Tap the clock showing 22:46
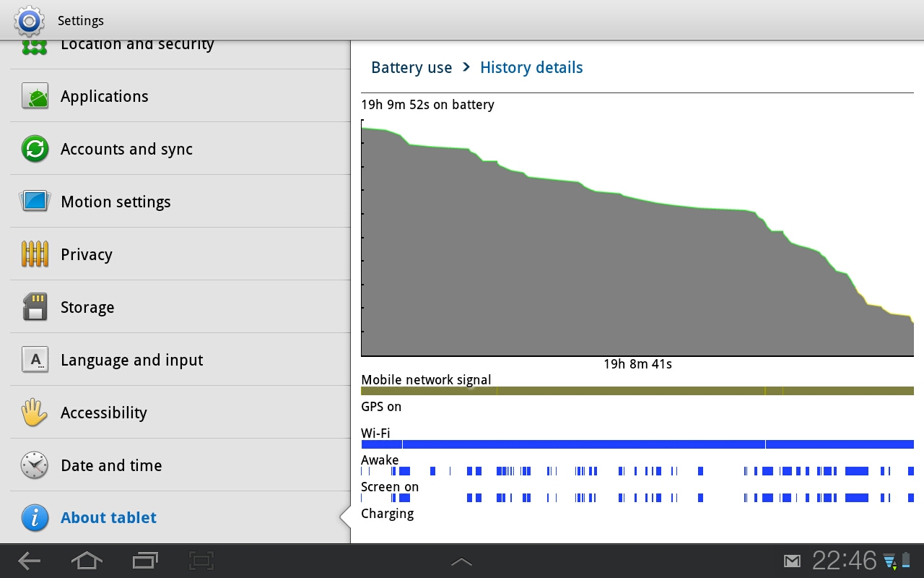Image resolution: width=924 pixels, height=578 pixels. click(x=845, y=561)
